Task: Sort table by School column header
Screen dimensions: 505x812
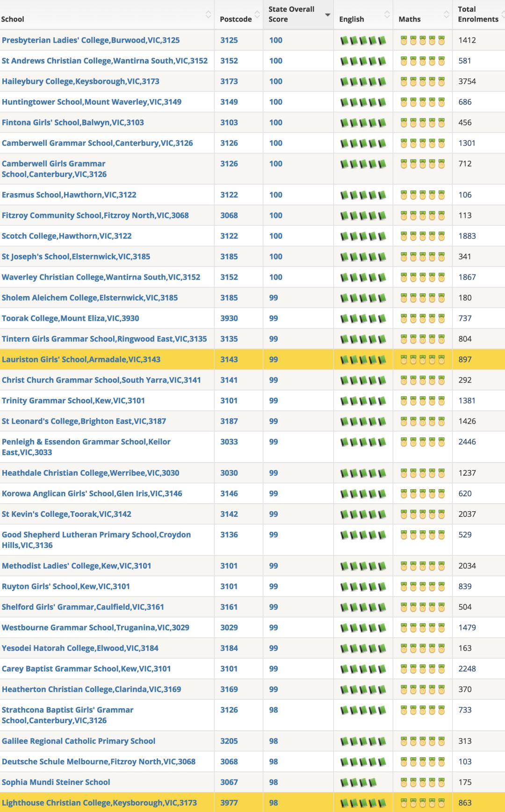Action: [107, 14]
